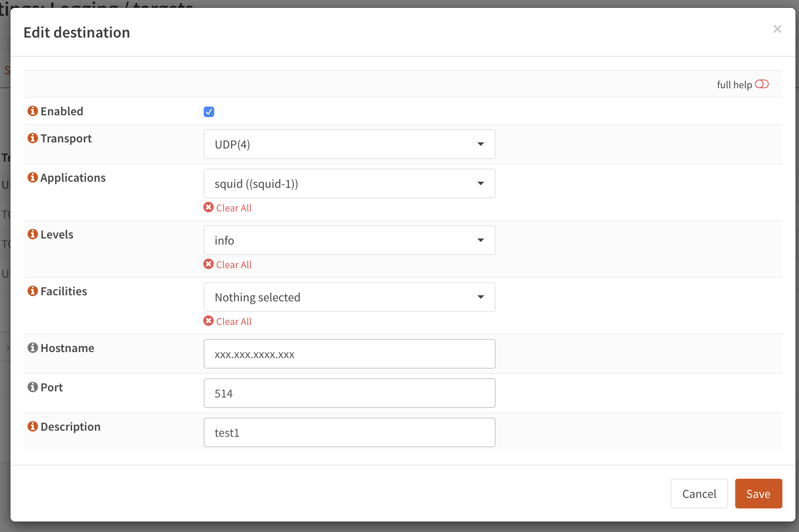Open the Applications dropdown showing squid

point(349,183)
